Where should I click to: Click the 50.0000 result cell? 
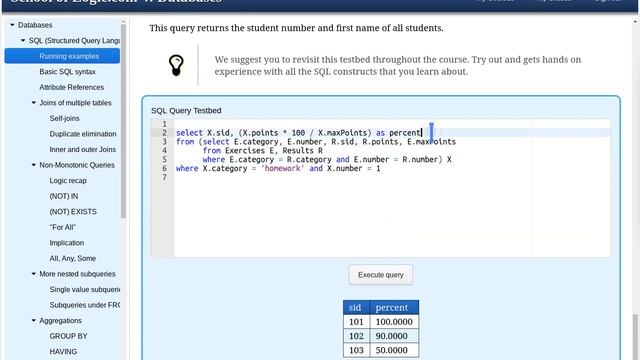coord(394,350)
